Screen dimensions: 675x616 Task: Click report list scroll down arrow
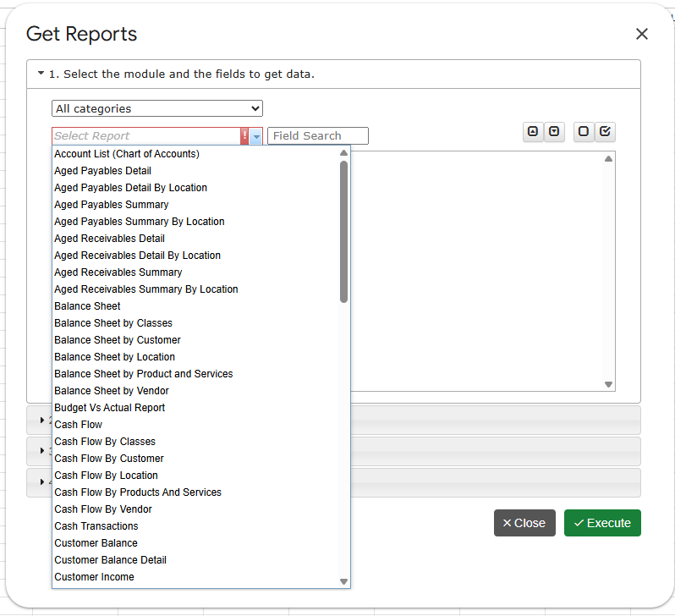(x=343, y=581)
